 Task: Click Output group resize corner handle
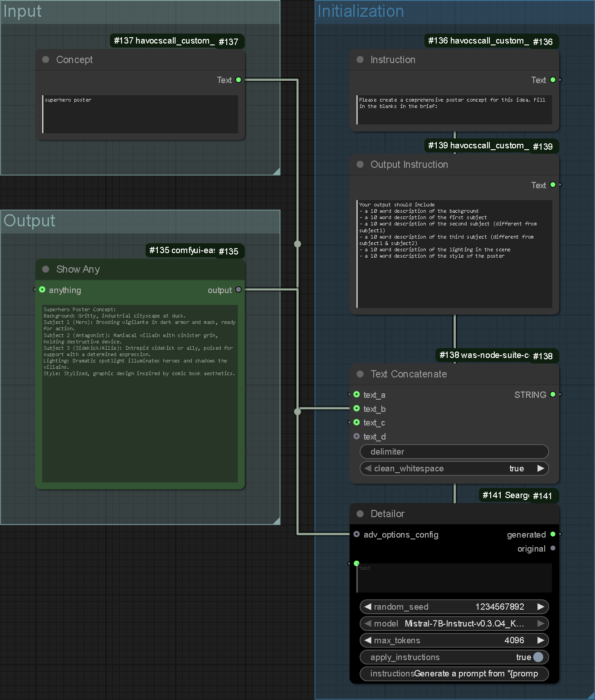point(277,521)
